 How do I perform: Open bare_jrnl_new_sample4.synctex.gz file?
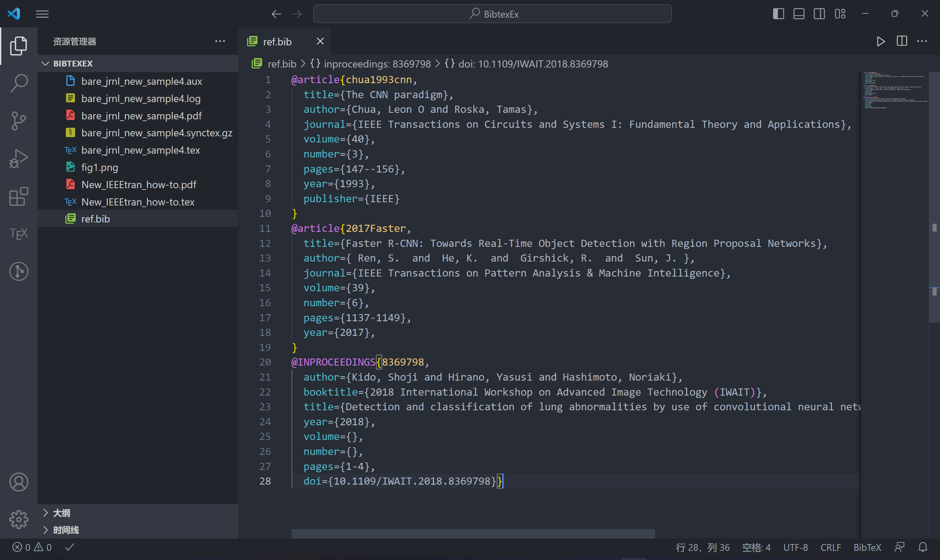coord(138,133)
